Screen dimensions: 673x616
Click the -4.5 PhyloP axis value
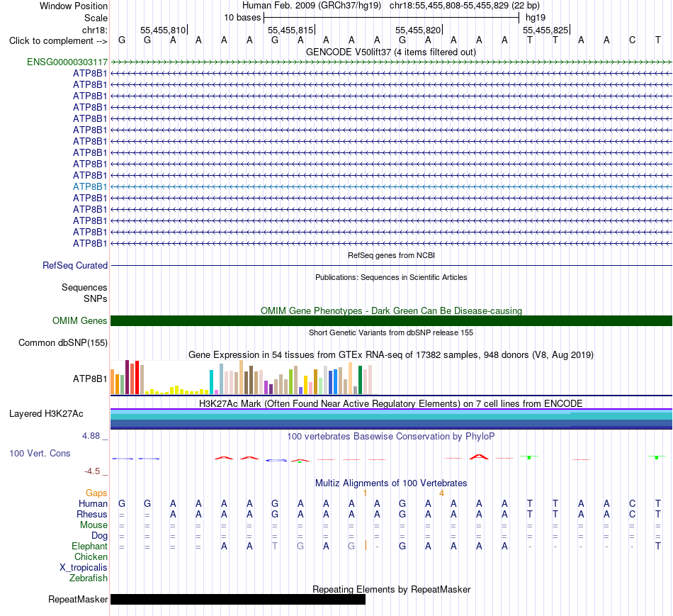coord(92,471)
